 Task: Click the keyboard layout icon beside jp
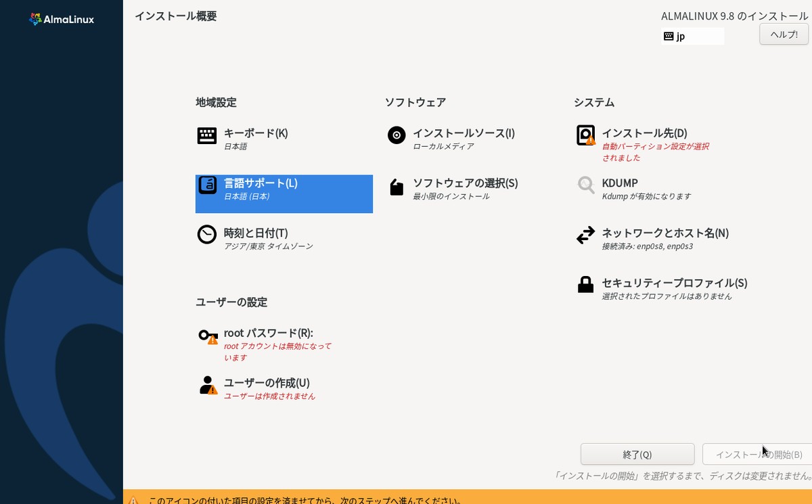pyautogui.click(x=669, y=37)
